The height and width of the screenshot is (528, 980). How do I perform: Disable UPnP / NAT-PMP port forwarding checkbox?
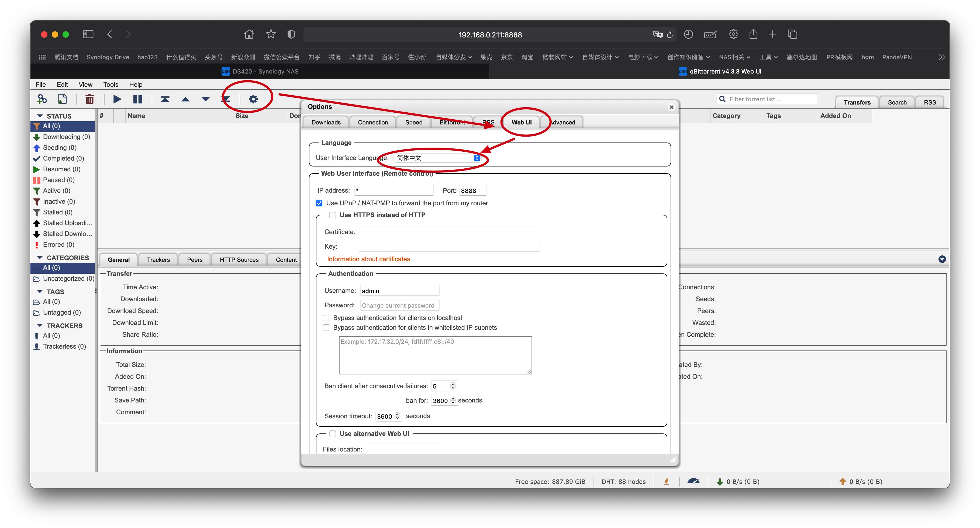coord(319,203)
